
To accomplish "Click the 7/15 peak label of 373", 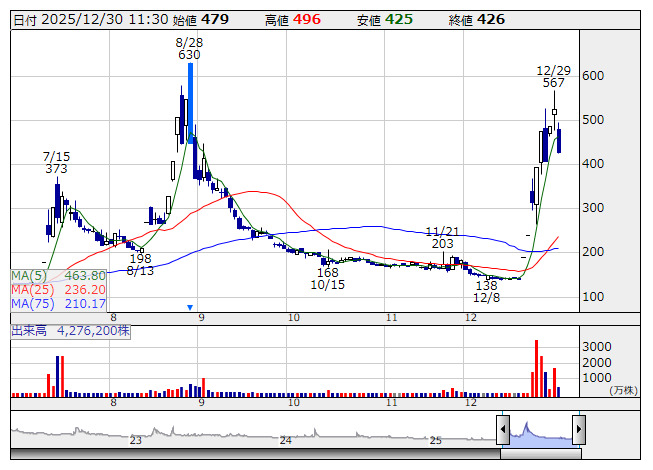I will pos(56,169).
